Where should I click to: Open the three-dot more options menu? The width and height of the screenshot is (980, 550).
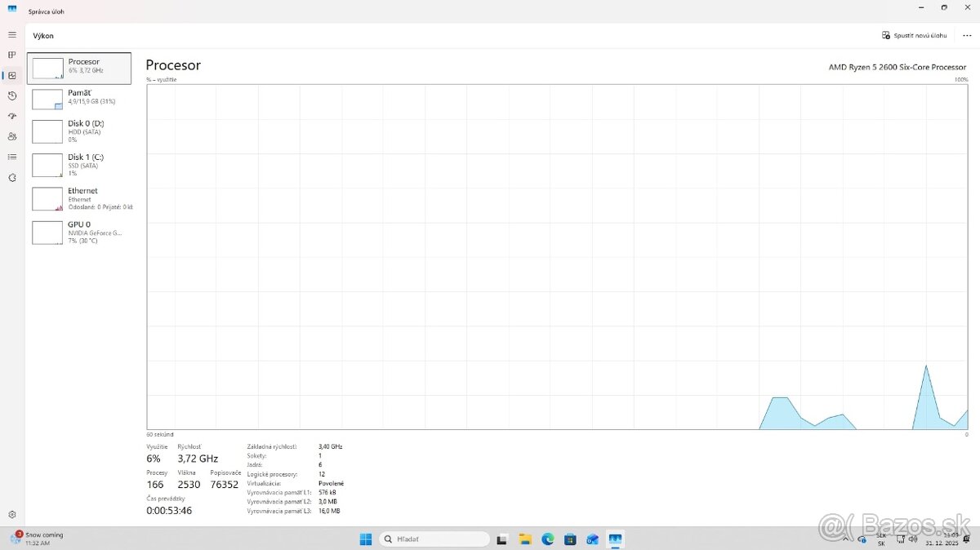pos(967,36)
